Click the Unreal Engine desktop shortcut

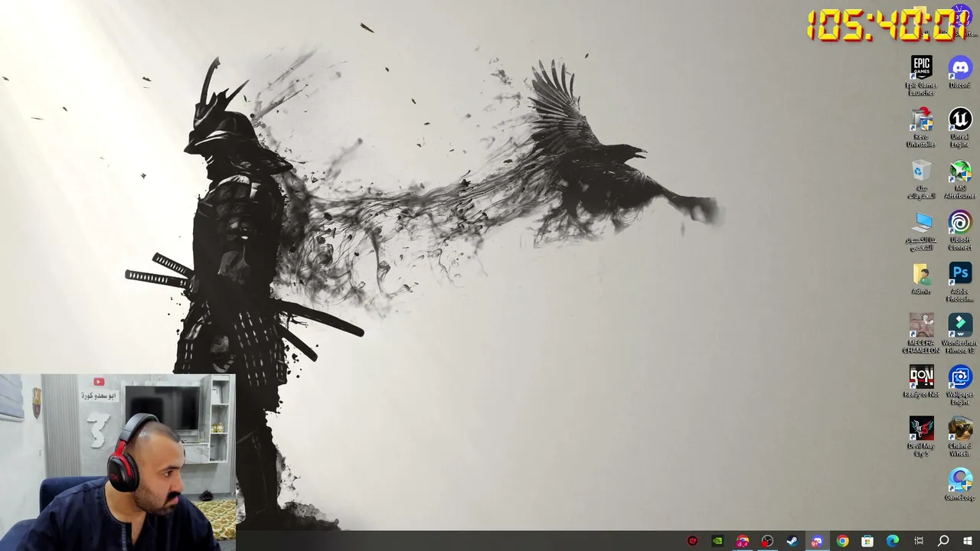click(960, 127)
